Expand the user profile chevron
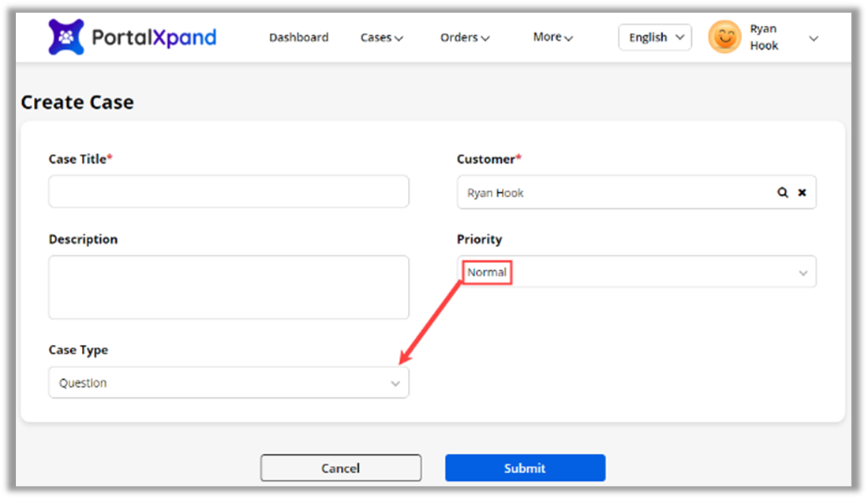This screenshot has width=868, height=499. click(814, 39)
